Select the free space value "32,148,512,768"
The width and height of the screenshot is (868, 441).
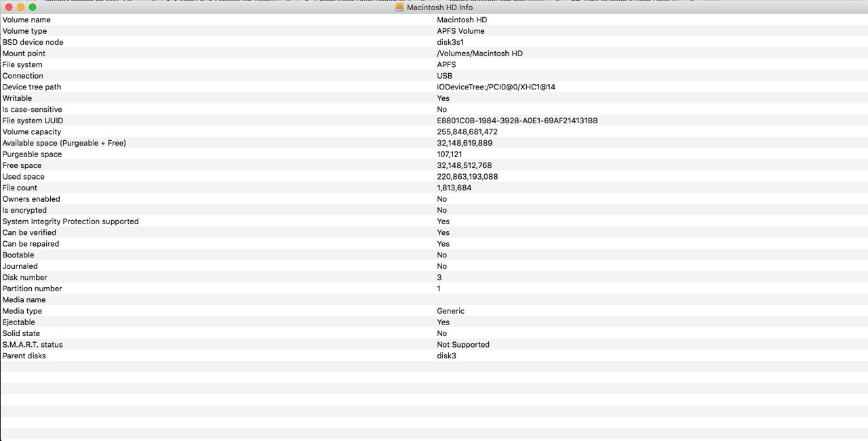tap(465, 165)
